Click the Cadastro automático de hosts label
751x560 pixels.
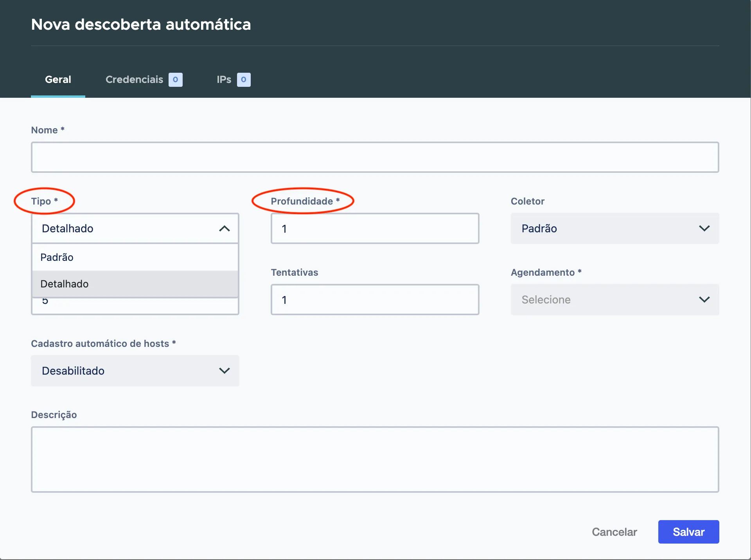click(103, 343)
